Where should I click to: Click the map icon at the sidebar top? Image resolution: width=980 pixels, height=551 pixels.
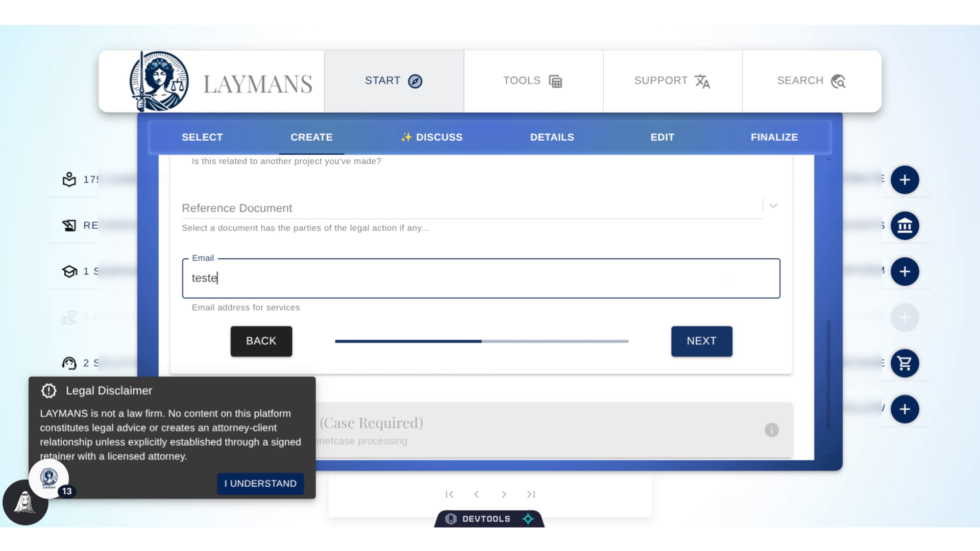pyautogui.click(x=69, y=179)
